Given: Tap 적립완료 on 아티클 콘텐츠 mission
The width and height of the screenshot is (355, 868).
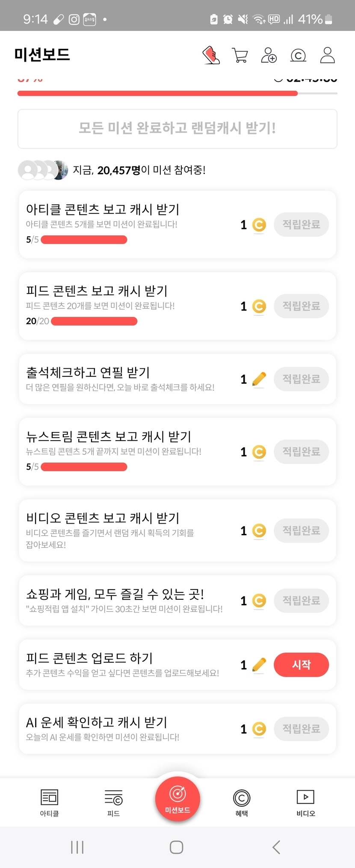Looking at the screenshot, I should click(301, 225).
